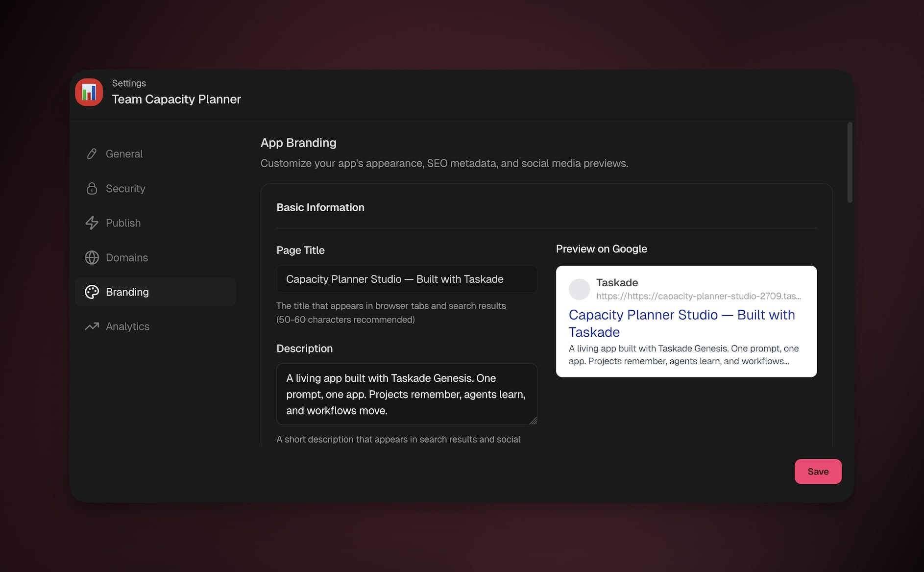Open the General settings section

[124, 154]
